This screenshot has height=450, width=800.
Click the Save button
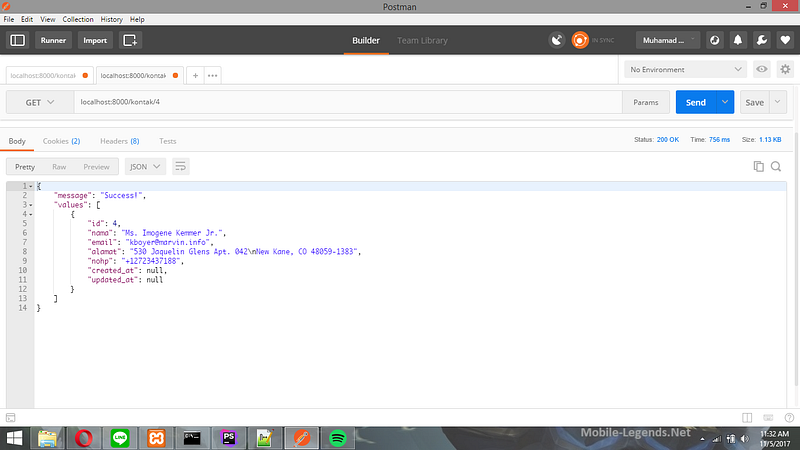pos(755,102)
